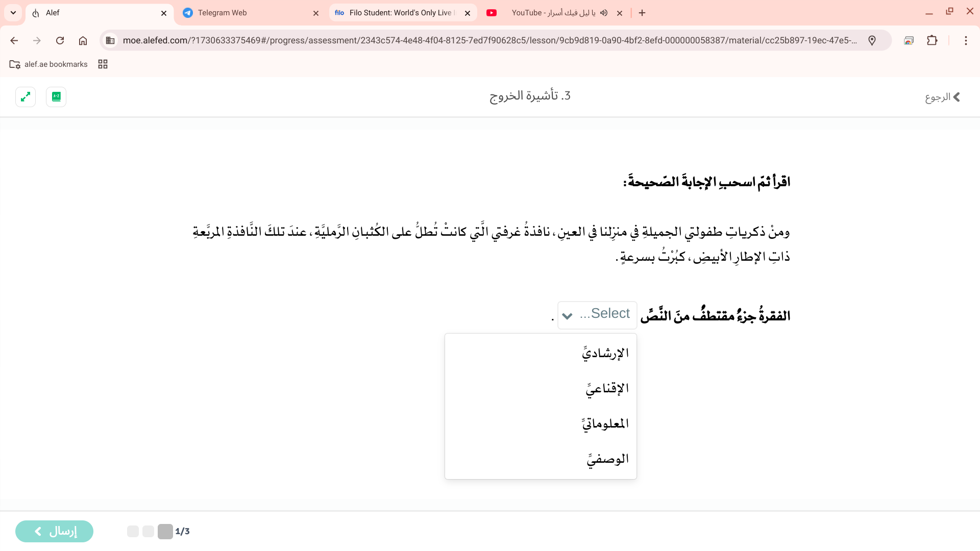Click the الرجوع back link
980x551 pixels.
942,97
